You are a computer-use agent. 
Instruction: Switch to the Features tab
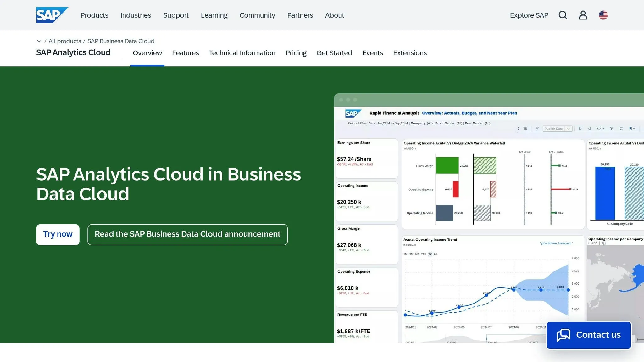[186, 53]
